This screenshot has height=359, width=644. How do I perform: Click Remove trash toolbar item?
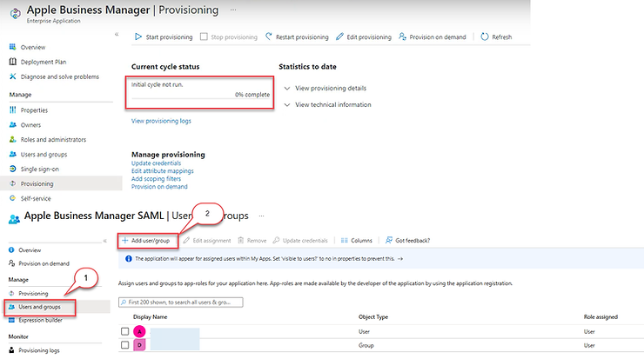pyautogui.click(x=252, y=241)
